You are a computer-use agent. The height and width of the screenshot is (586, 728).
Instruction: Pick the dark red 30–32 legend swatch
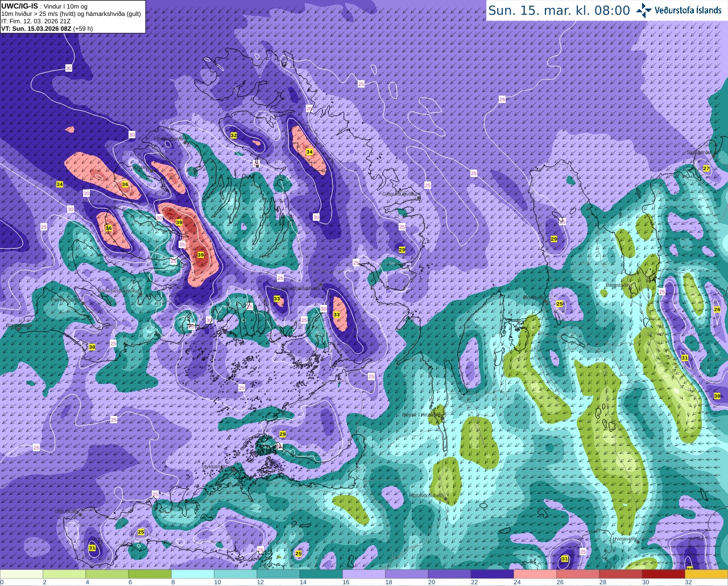tap(664, 573)
